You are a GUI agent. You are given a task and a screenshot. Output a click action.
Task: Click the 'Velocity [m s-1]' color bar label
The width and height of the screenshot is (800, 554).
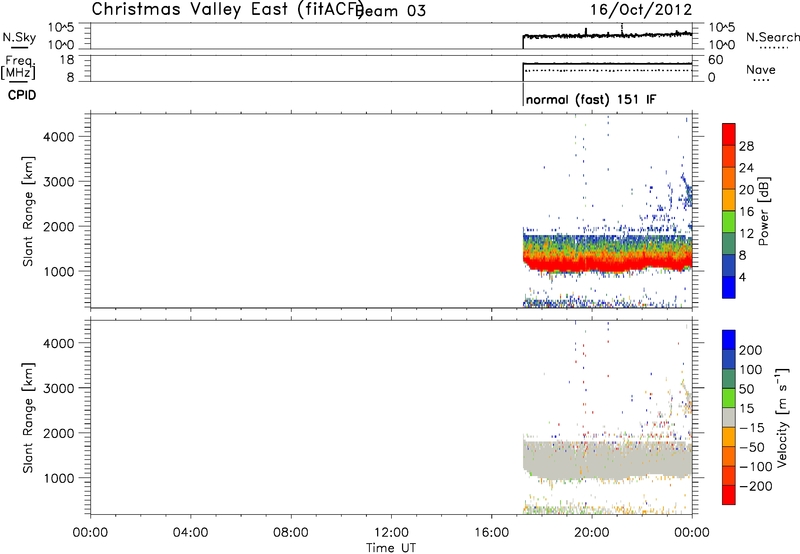point(781,417)
